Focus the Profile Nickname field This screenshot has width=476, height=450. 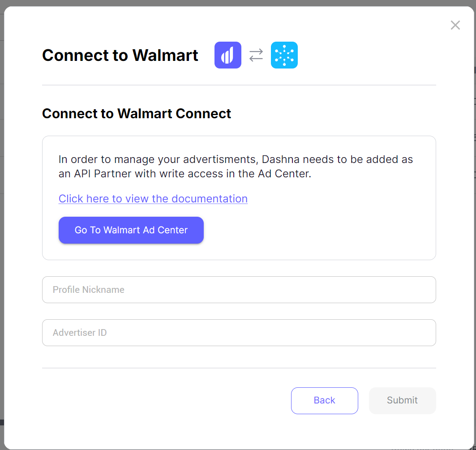coord(239,290)
